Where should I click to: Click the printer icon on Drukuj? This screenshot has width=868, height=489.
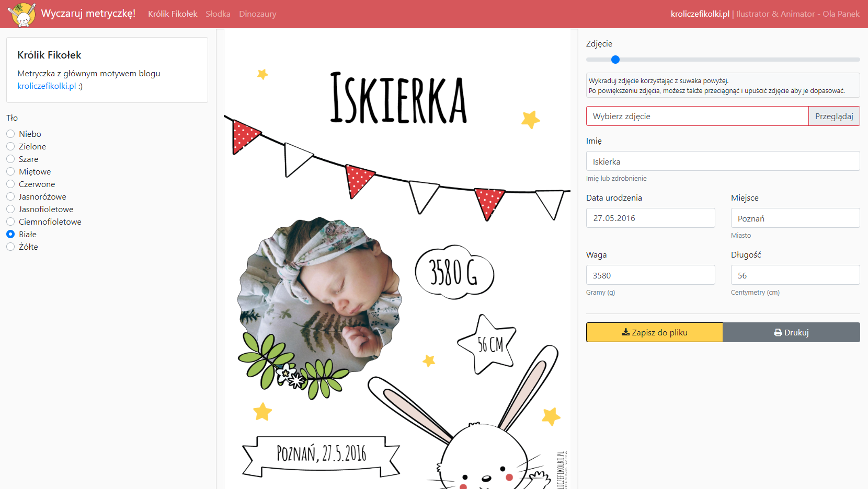point(778,333)
